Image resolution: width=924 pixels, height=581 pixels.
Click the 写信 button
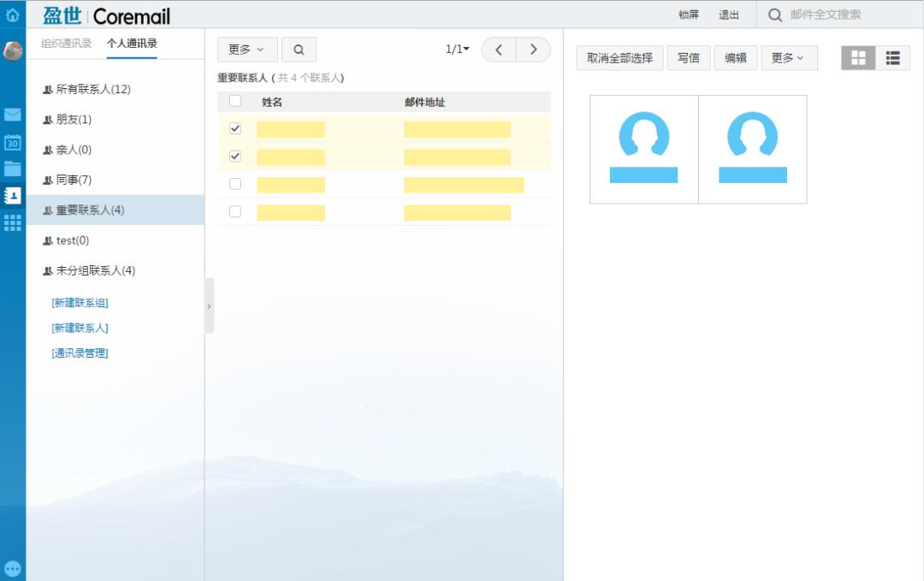point(688,58)
